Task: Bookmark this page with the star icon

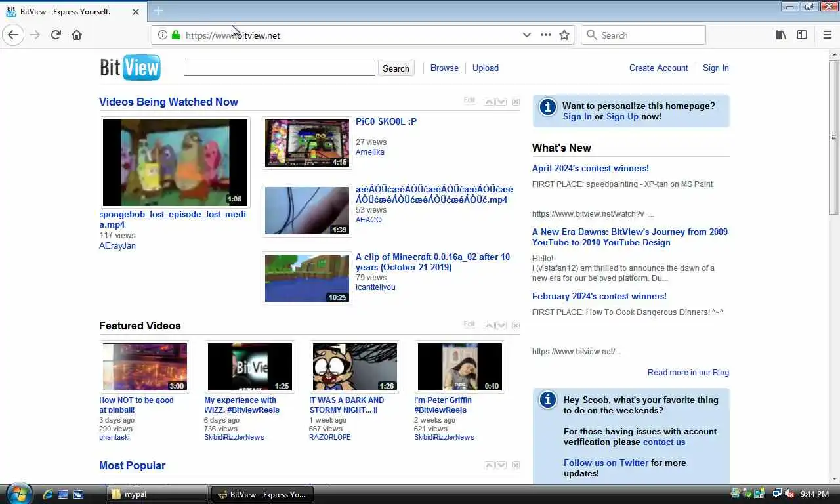Action: pos(564,35)
